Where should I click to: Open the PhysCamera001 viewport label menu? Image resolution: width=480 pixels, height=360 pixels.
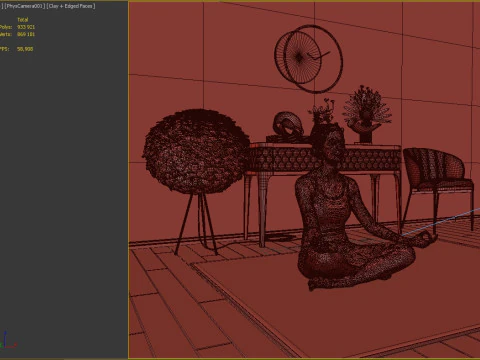pos(25,6)
